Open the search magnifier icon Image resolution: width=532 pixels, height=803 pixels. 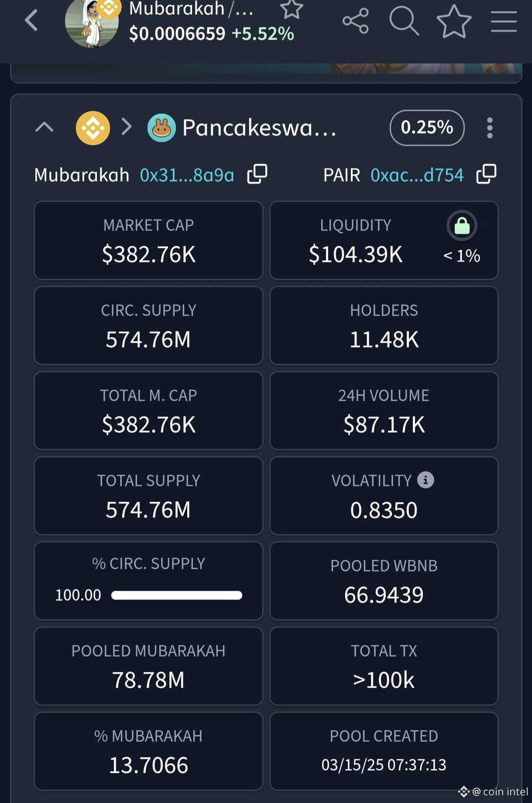tap(404, 20)
